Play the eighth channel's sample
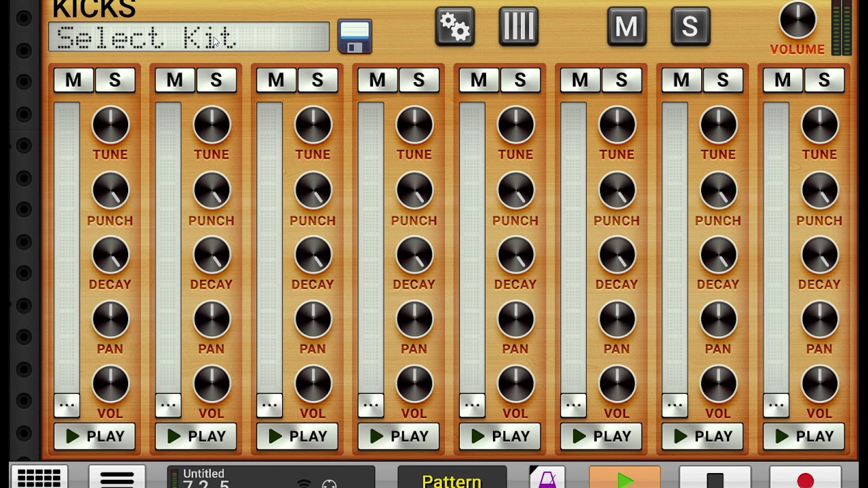Viewport: 868px width, 488px height. click(x=804, y=436)
